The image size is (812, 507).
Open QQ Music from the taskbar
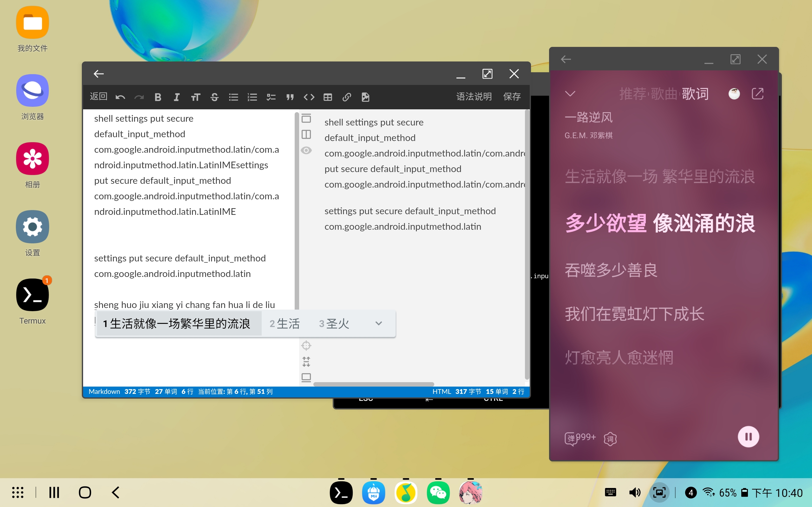pos(406,492)
